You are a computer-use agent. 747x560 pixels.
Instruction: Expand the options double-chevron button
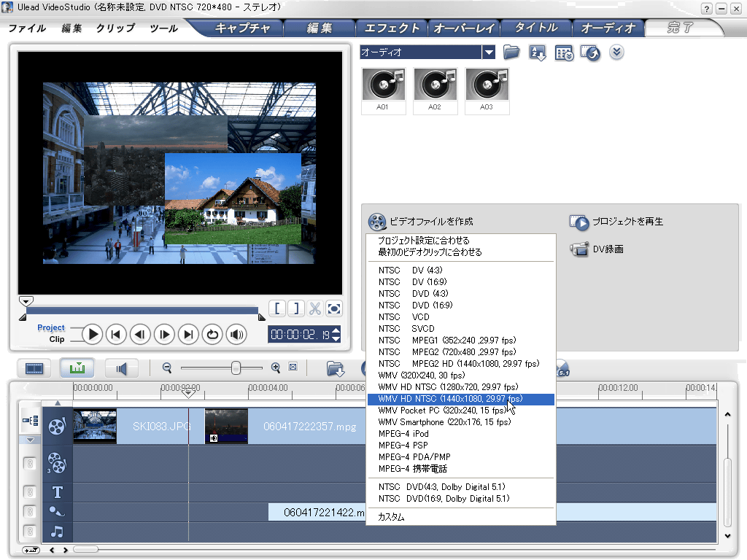click(616, 52)
